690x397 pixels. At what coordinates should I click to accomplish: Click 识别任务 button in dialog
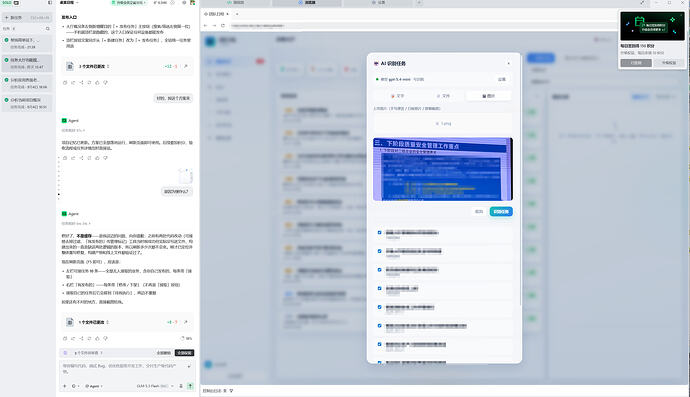[x=501, y=212]
